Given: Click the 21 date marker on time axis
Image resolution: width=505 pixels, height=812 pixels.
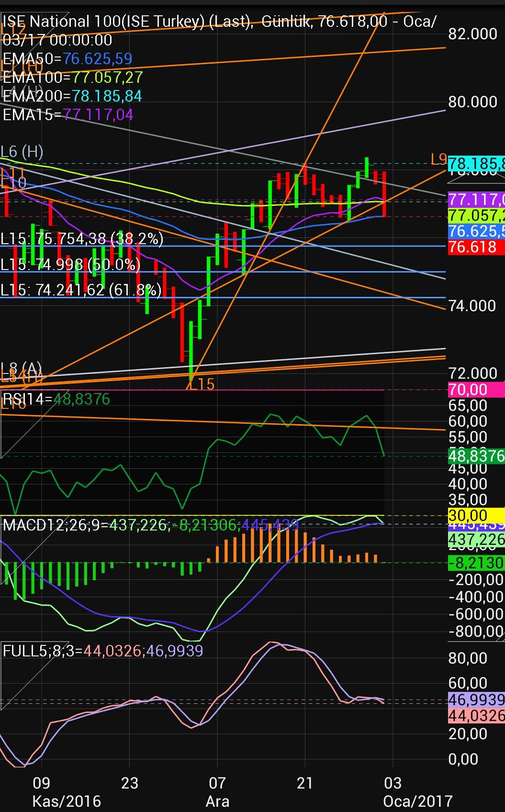Looking at the screenshot, I should pos(305,783).
